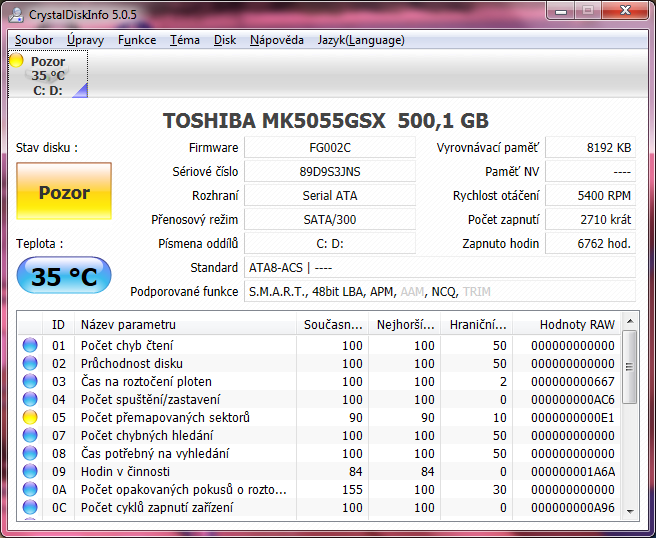Click the blue status dot for ID 02
The height and width of the screenshot is (538, 656).
(30, 363)
